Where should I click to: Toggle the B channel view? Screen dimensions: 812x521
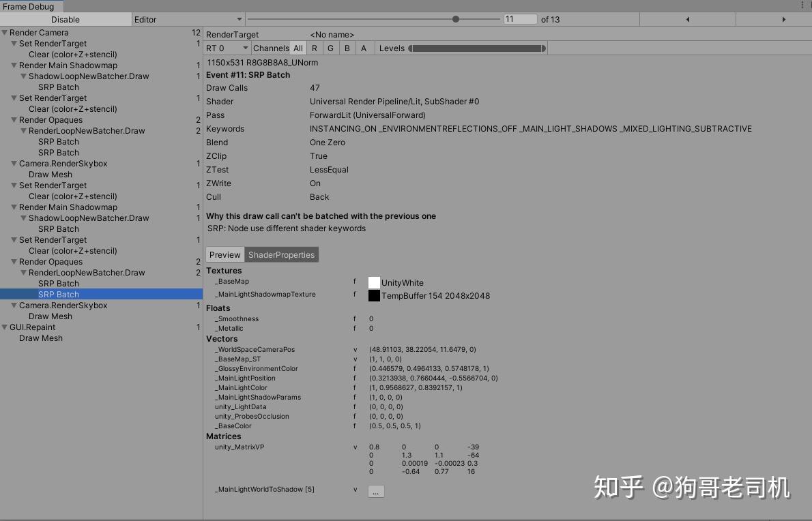pos(347,48)
